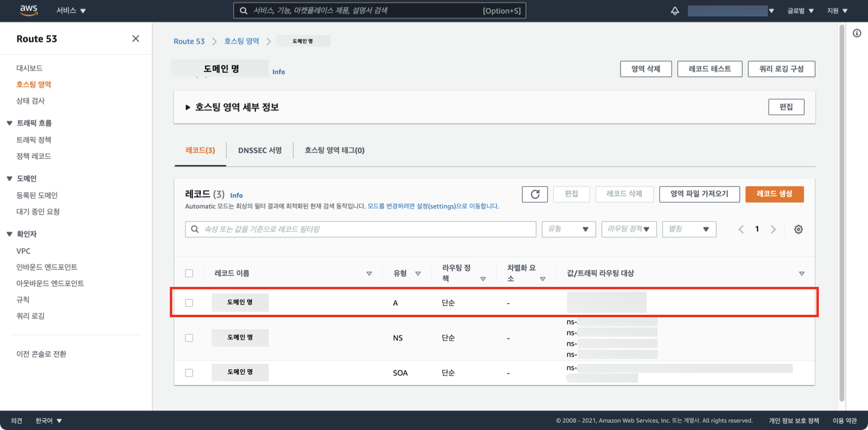This screenshot has width=868, height=430.
Task: Select 호스팅 영역 in the sidebar
Action: pyautogui.click(x=34, y=85)
